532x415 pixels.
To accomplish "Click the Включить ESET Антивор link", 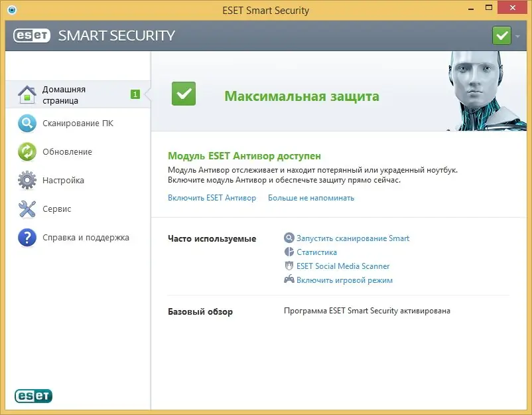I will tap(212, 197).
